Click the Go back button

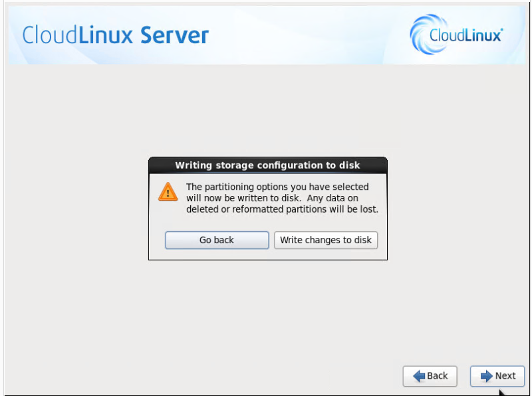click(x=217, y=240)
